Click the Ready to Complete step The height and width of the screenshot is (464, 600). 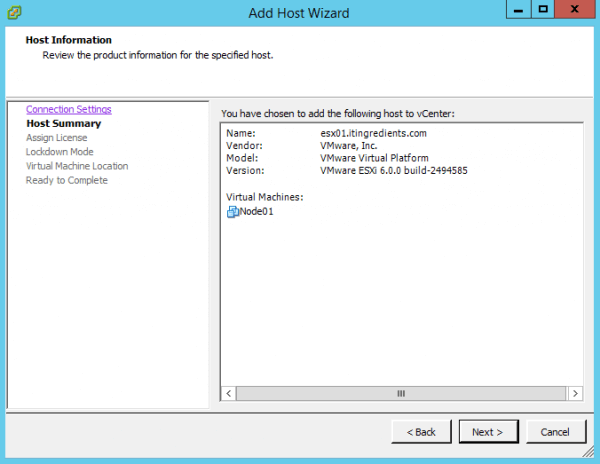point(67,180)
